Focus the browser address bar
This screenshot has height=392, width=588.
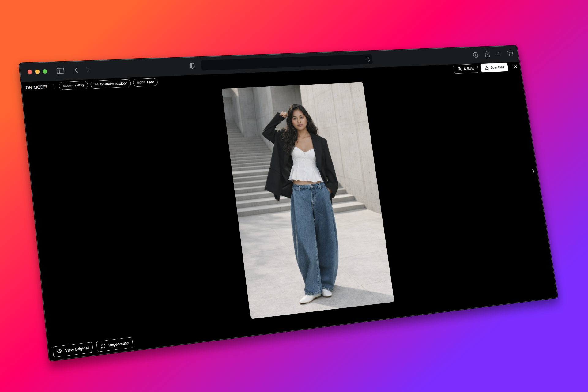[286, 62]
